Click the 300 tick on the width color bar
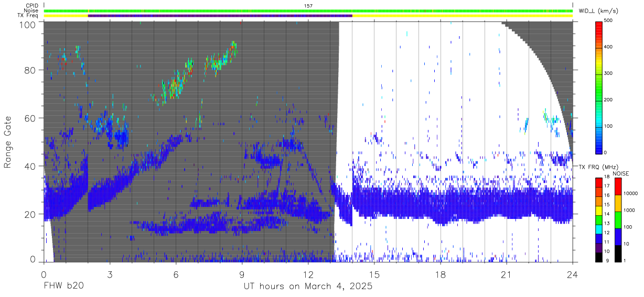This screenshot has width=644, height=297. coord(608,73)
